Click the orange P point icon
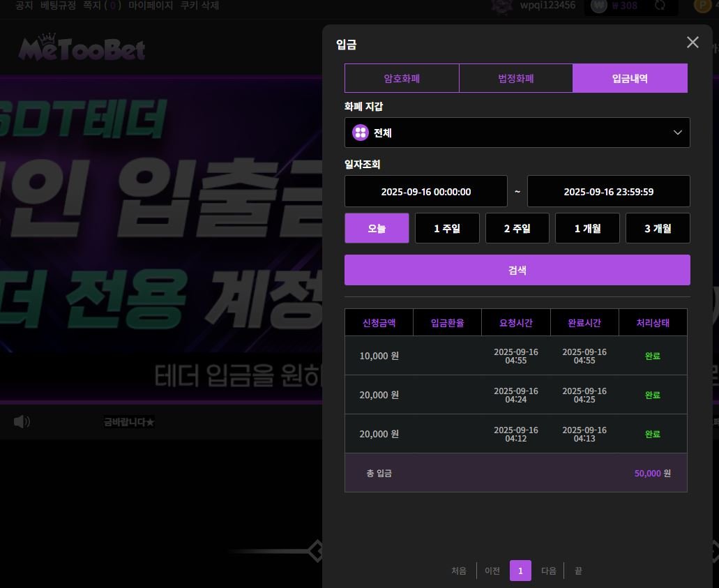 pyautogui.click(x=703, y=6)
